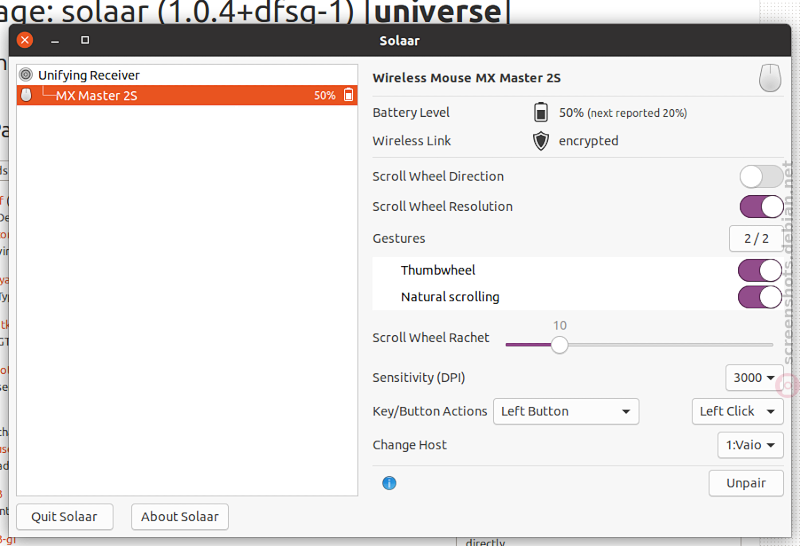Open the Sensitivity (DPI) 3000 dropdown
Image resolution: width=800 pixels, height=546 pixels.
pyautogui.click(x=754, y=378)
